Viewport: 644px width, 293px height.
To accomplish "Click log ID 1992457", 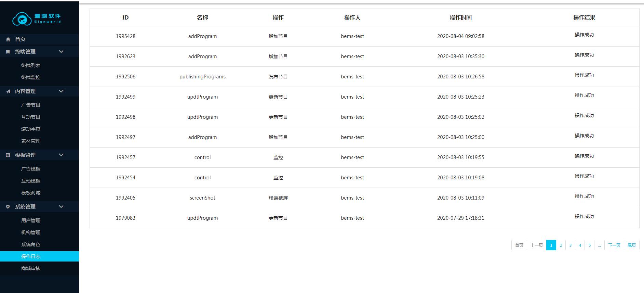I will coord(125,157).
